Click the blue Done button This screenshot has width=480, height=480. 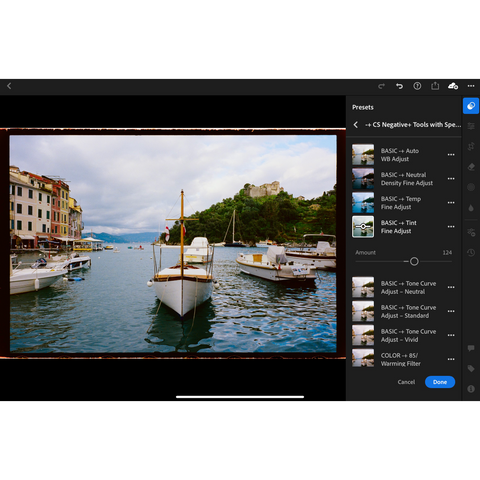pos(440,382)
